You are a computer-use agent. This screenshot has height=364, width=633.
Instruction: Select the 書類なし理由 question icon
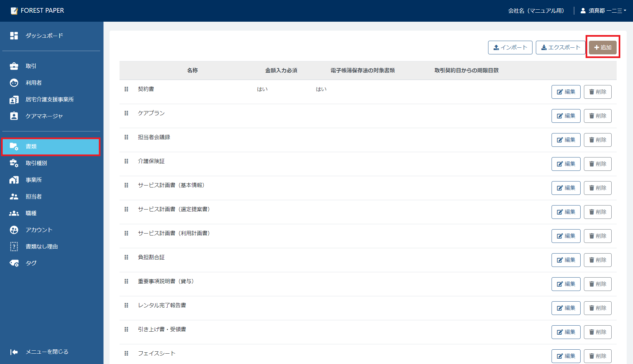point(14,246)
